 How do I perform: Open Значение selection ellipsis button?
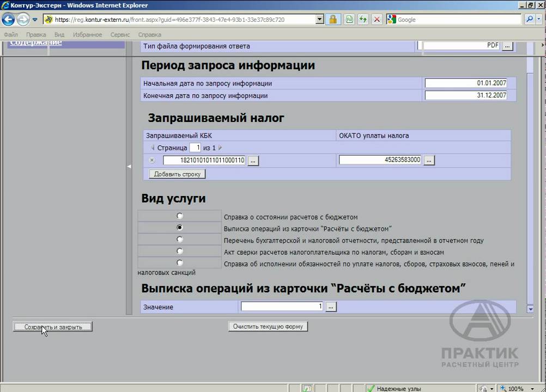tap(331, 307)
